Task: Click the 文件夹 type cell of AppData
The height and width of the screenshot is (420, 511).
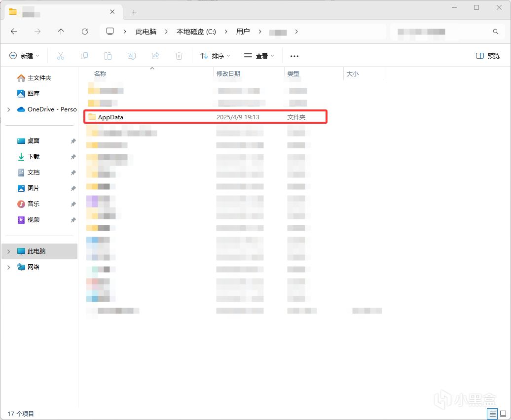Action: [x=296, y=117]
